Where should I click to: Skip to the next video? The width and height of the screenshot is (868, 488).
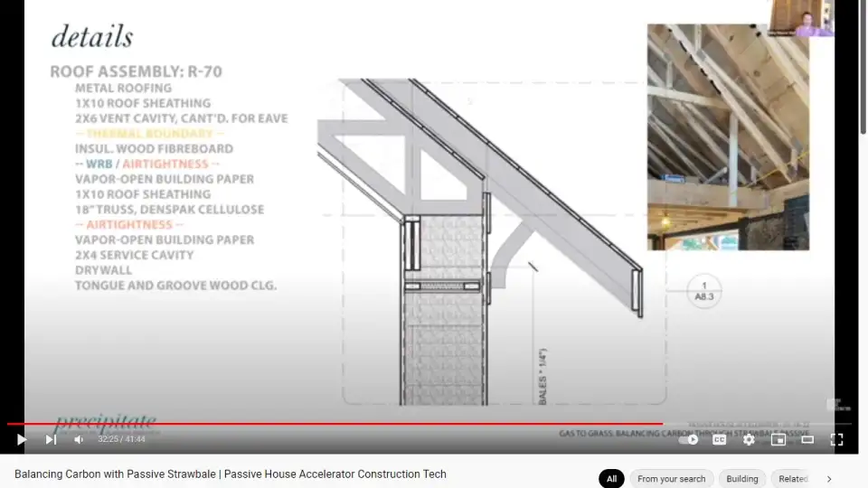click(x=51, y=440)
